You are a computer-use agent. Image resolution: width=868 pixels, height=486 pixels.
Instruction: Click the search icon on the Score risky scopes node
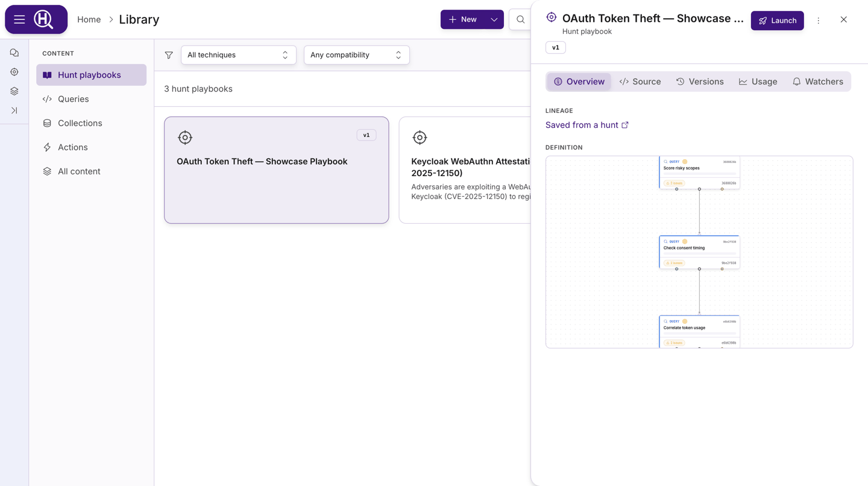click(665, 162)
